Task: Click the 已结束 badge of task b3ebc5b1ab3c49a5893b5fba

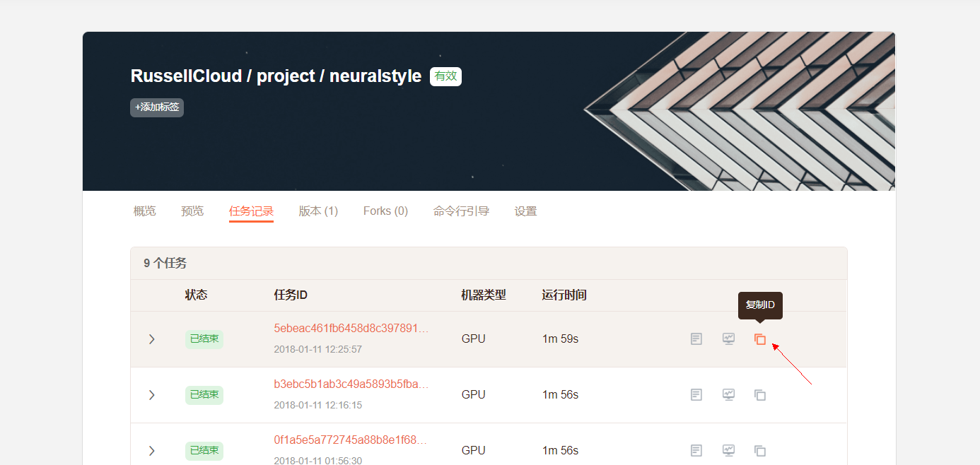Action: point(204,395)
